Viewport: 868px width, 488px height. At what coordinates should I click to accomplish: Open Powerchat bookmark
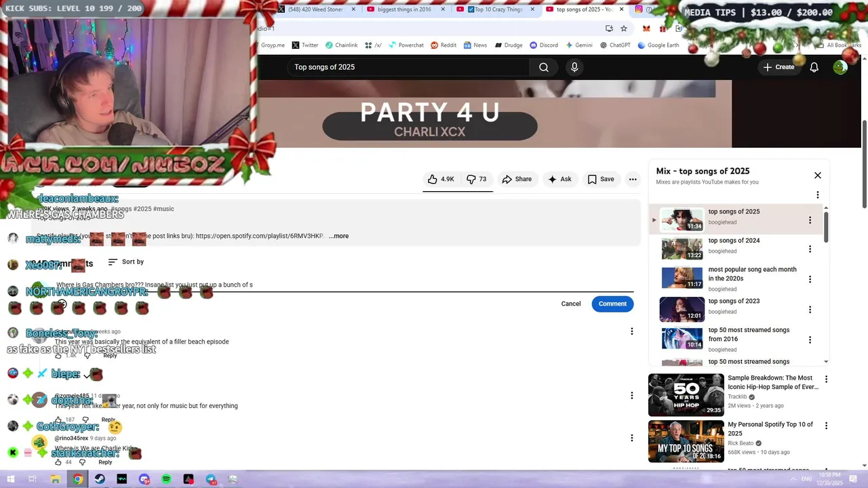pos(406,45)
